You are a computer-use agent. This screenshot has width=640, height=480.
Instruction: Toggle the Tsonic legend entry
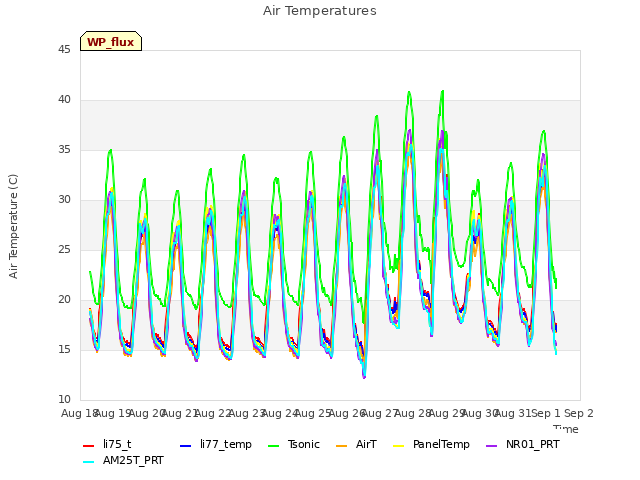pyautogui.click(x=294, y=444)
